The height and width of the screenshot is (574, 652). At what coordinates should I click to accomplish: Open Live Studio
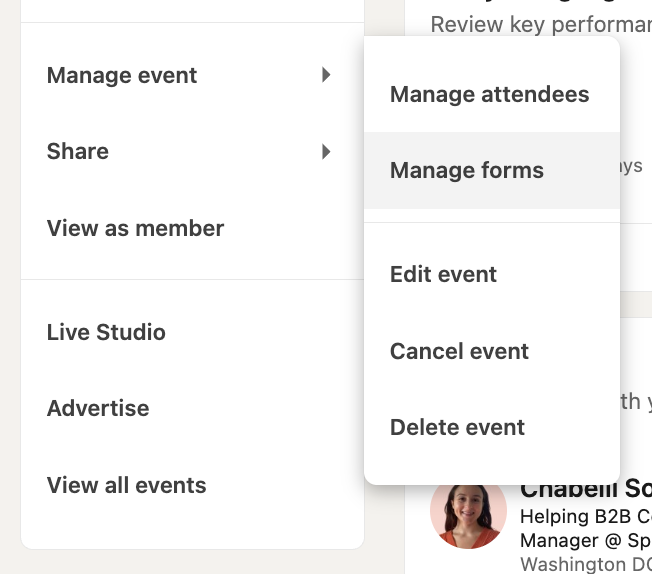pos(193,332)
